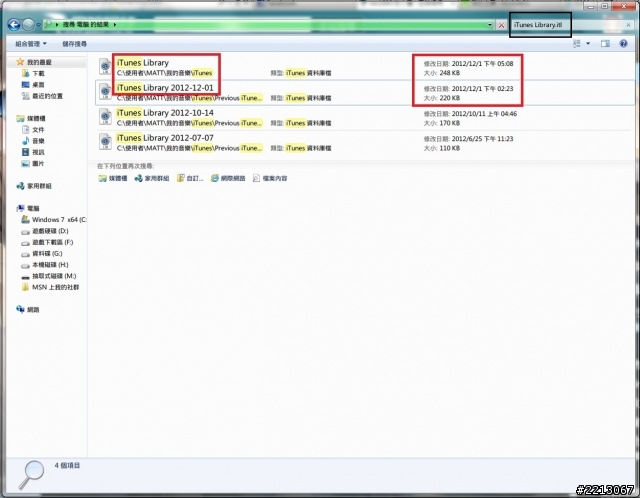Click the 248 KB size text

(x=450, y=73)
